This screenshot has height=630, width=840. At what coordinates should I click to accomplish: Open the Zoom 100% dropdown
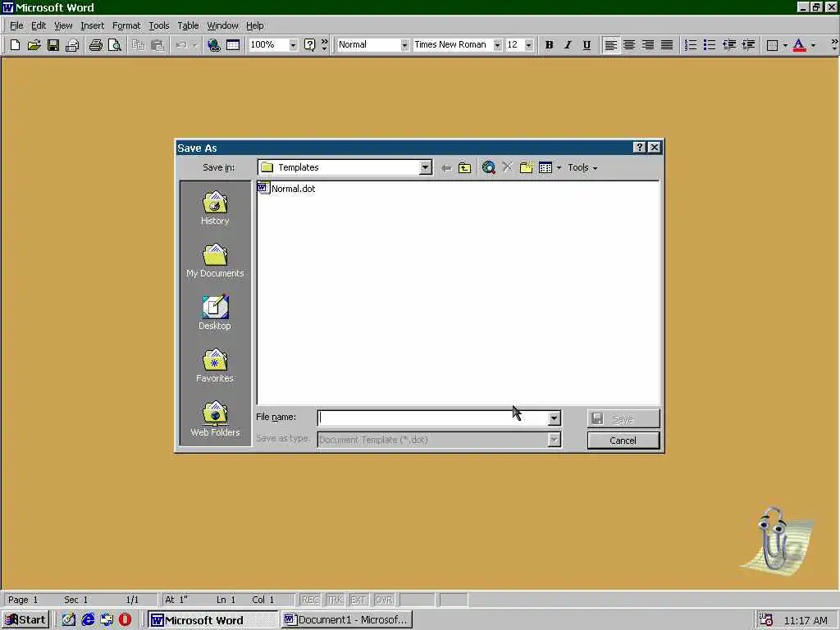[293, 45]
